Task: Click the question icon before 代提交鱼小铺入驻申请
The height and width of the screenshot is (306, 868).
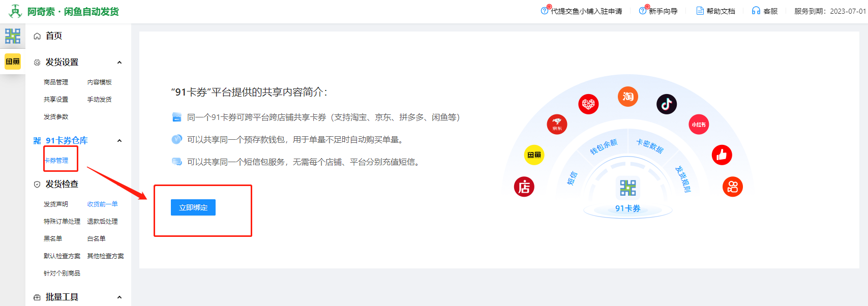Action: tap(545, 11)
